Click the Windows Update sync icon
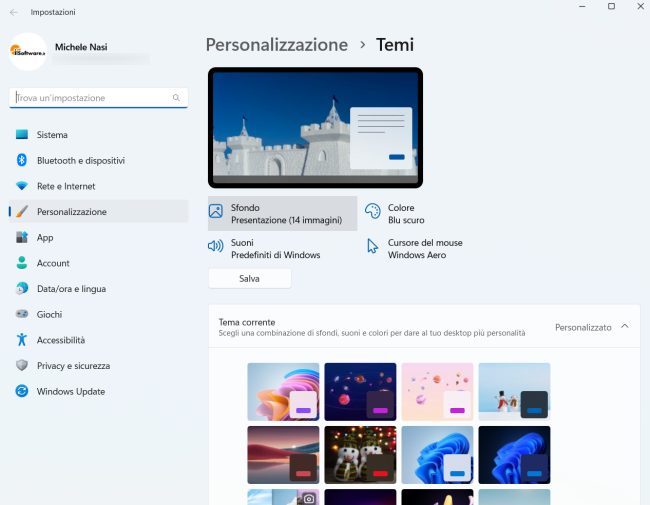Image resolution: width=650 pixels, height=505 pixels. [22, 391]
